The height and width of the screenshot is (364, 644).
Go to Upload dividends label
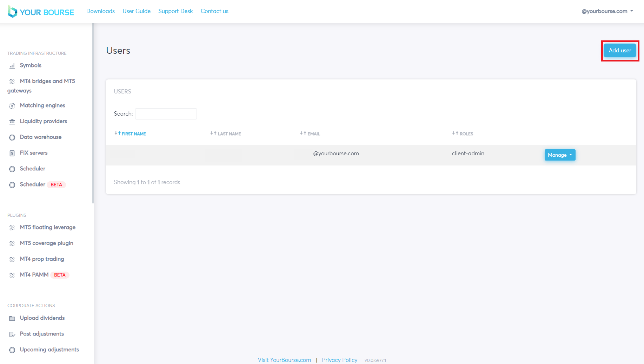(x=42, y=318)
